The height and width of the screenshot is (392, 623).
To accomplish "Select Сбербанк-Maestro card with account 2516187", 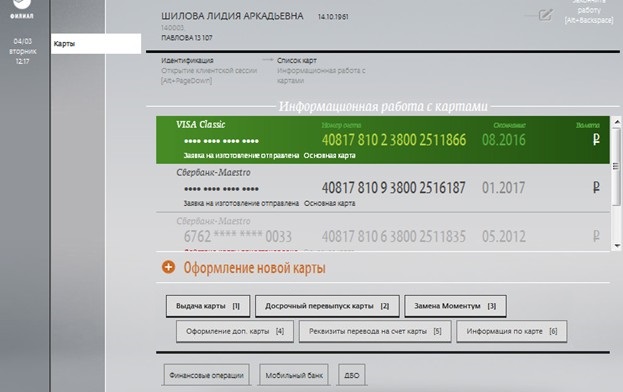I will 383,188.
